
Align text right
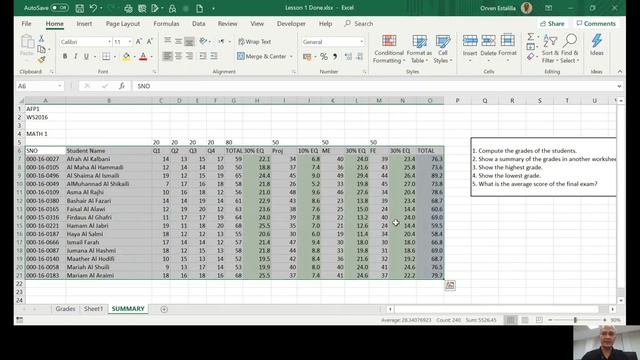coord(189,56)
